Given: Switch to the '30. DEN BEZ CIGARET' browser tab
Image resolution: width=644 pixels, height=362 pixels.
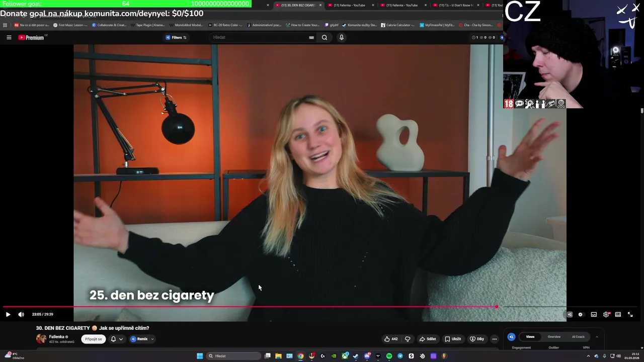Looking at the screenshot, I should [298, 5].
